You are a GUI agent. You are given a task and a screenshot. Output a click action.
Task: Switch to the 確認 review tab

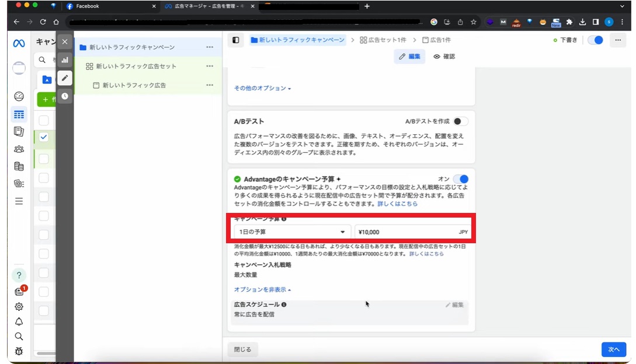point(444,57)
